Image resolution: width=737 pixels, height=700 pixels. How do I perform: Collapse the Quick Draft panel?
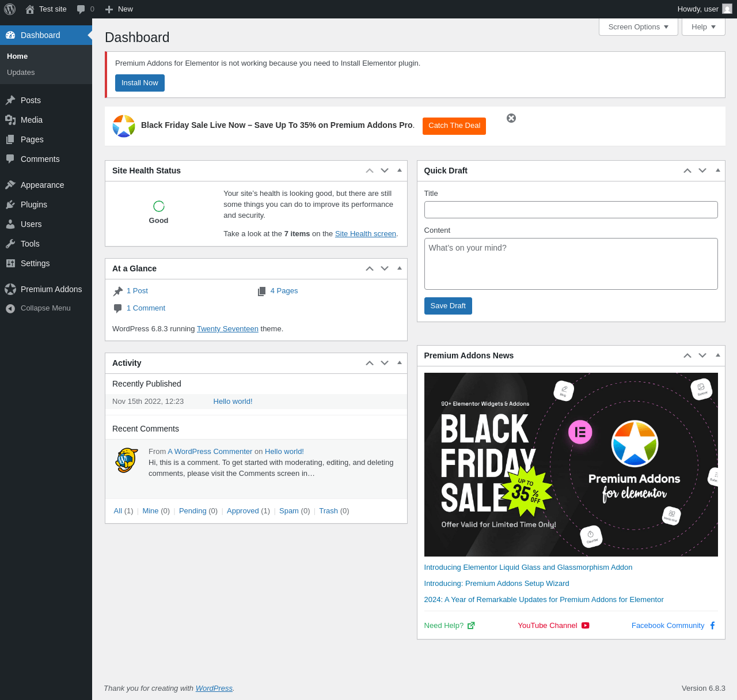[718, 171]
